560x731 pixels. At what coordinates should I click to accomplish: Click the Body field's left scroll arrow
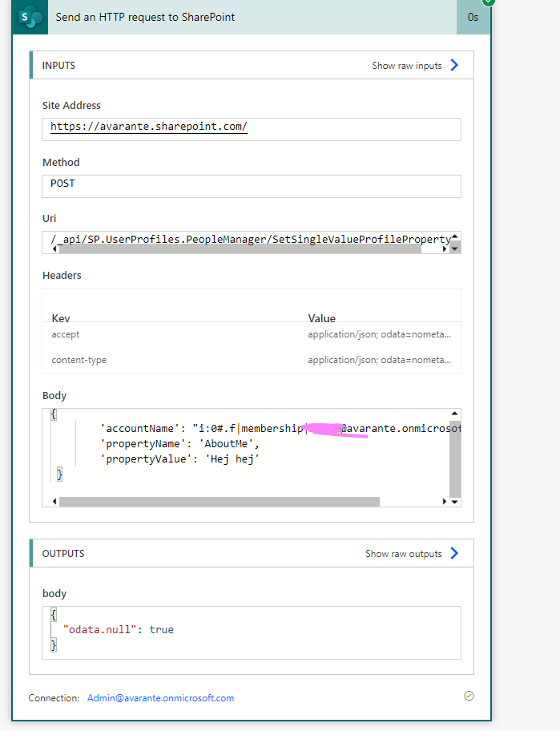click(x=54, y=502)
